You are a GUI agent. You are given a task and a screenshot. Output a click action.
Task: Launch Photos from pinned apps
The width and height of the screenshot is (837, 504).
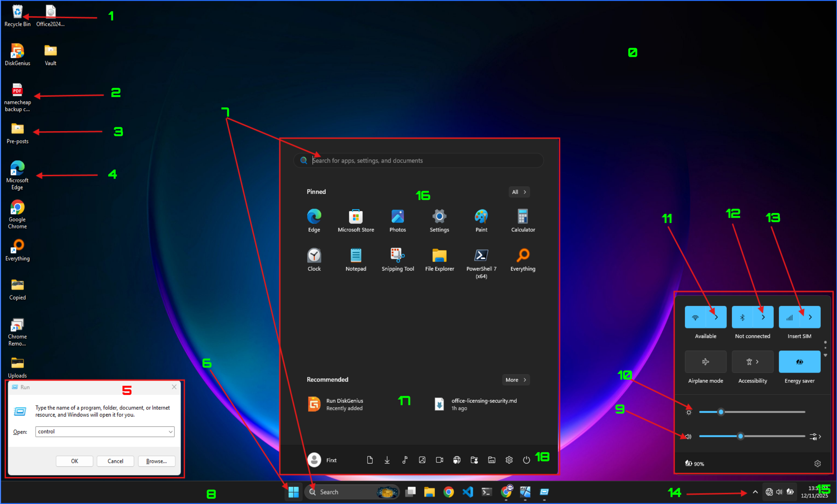tap(398, 221)
